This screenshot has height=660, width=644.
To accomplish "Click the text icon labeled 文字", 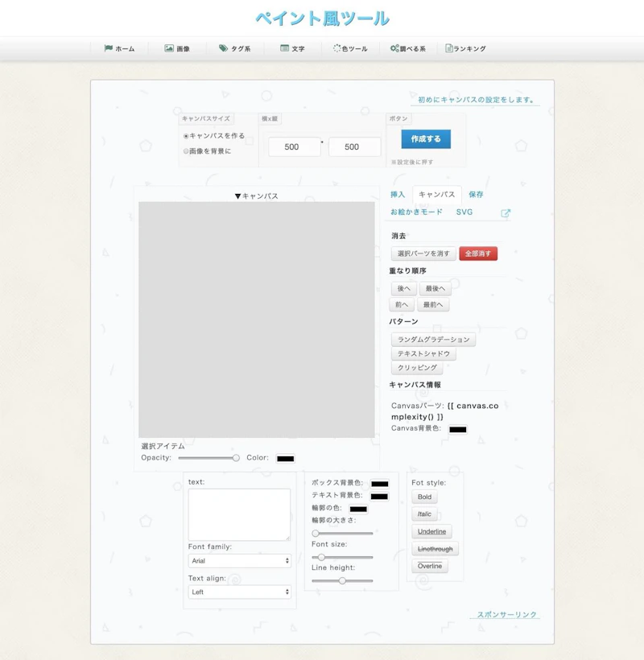I will click(x=284, y=48).
